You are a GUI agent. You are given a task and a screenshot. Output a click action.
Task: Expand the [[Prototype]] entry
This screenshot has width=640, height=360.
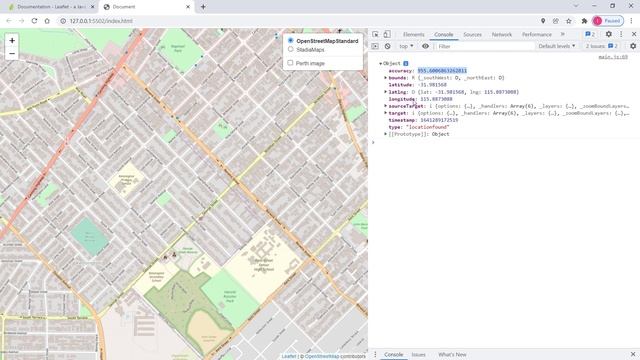coord(385,134)
